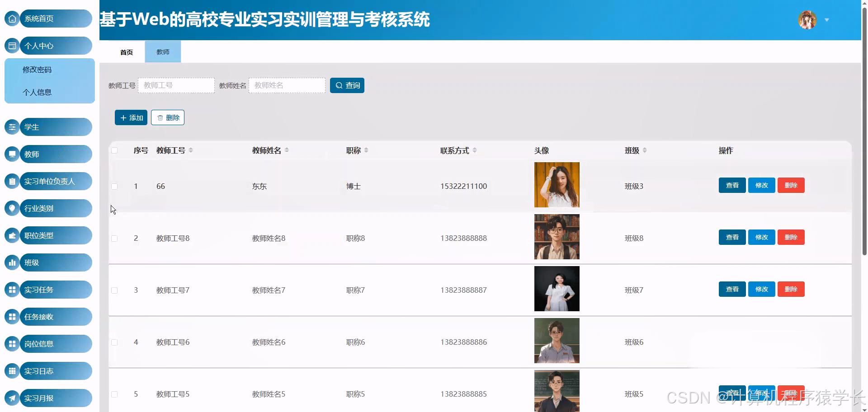Check the checkbox for teacher 东东
This screenshot has width=868, height=412.
coord(114,186)
